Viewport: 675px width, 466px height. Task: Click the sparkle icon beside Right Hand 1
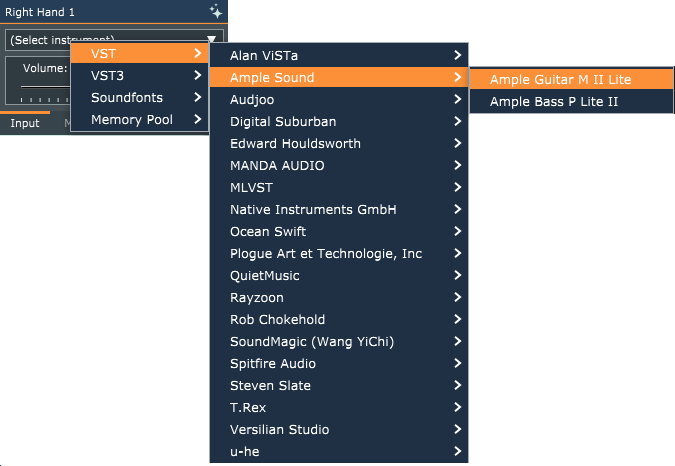[x=216, y=12]
